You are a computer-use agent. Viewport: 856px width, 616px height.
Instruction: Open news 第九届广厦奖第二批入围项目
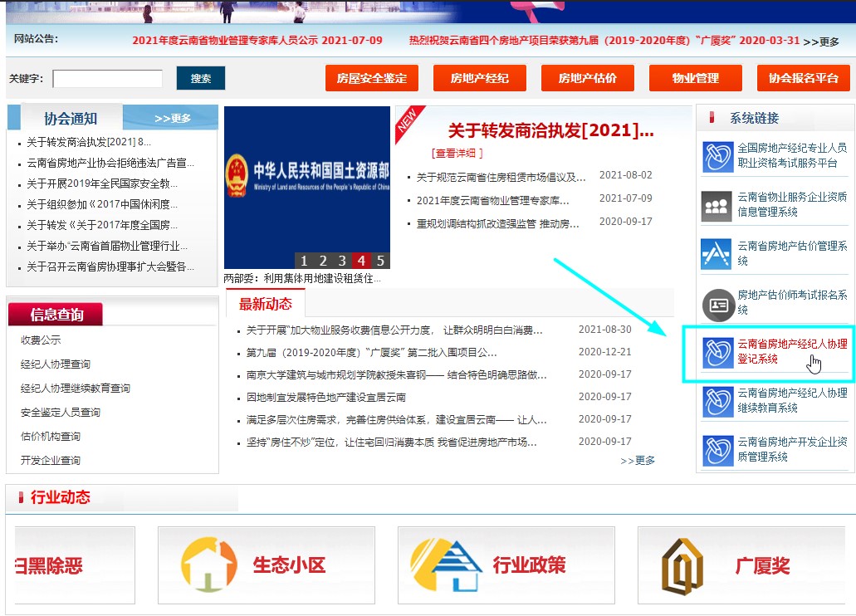(371, 353)
